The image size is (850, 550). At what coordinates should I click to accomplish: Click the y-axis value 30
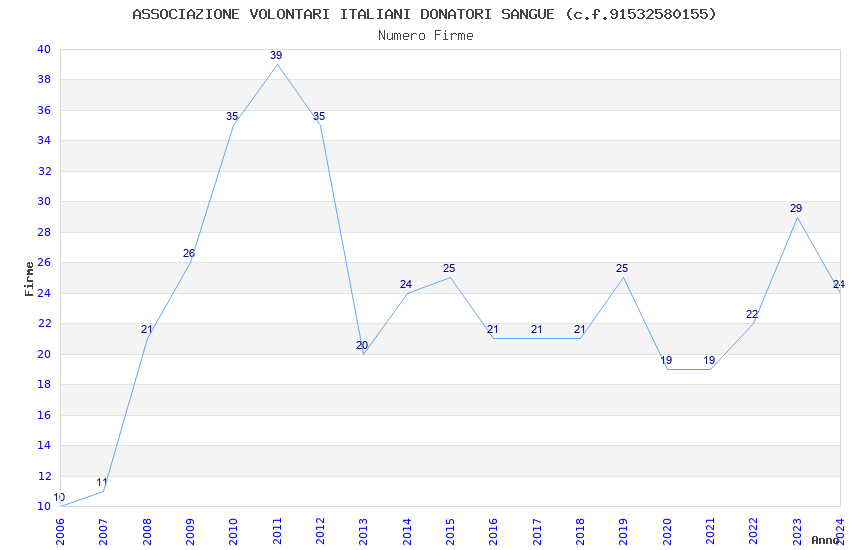click(x=44, y=201)
